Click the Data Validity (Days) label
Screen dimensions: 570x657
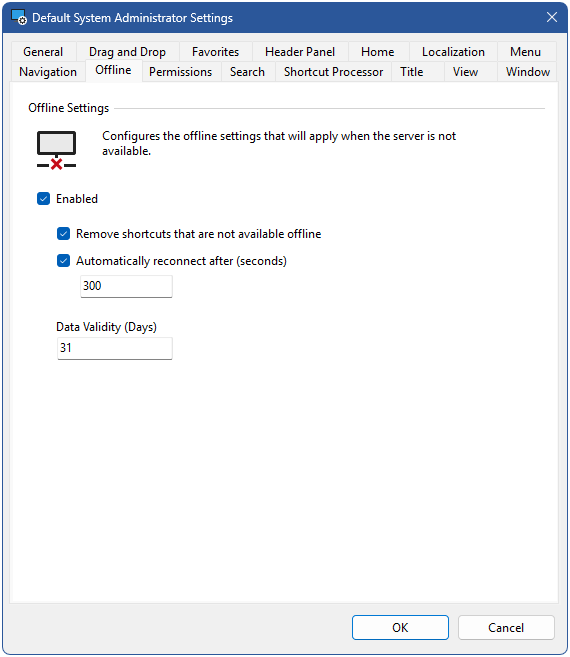[106, 326]
